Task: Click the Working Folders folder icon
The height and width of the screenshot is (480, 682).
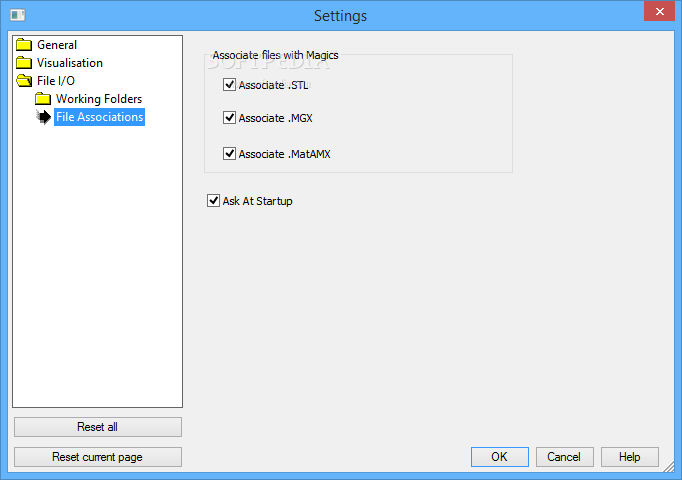Action: [x=43, y=99]
